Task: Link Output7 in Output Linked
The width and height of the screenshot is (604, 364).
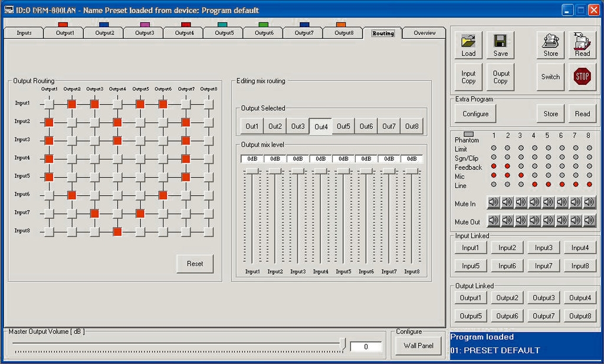Action: tap(543, 316)
